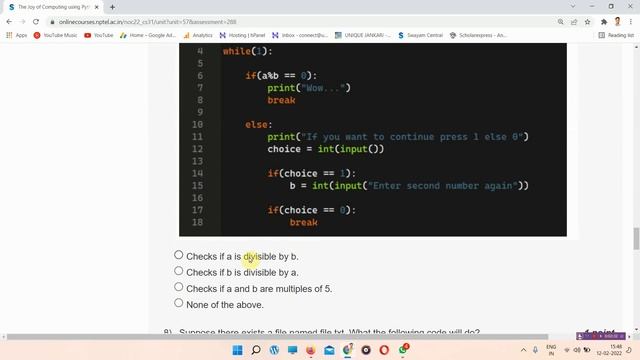The width and height of the screenshot is (640, 360).
Task: Select 'Checks if a is divisible by b' option
Action: (x=178, y=255)
